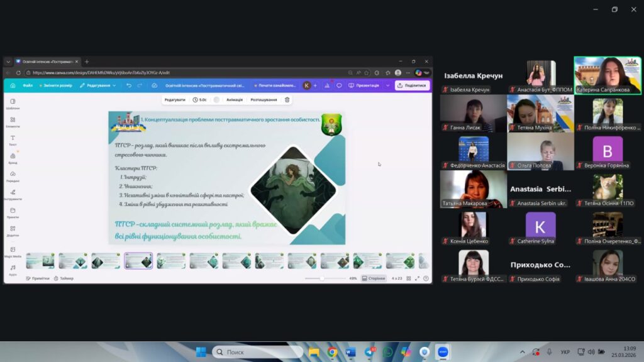Open the comments speech bubble icon
The height and width of the screenshot is (362, 644).
click(339, 85)
